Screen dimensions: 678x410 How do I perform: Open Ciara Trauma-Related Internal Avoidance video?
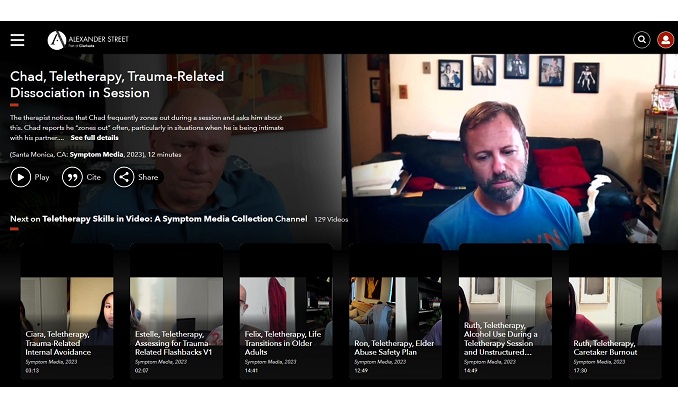67,312
